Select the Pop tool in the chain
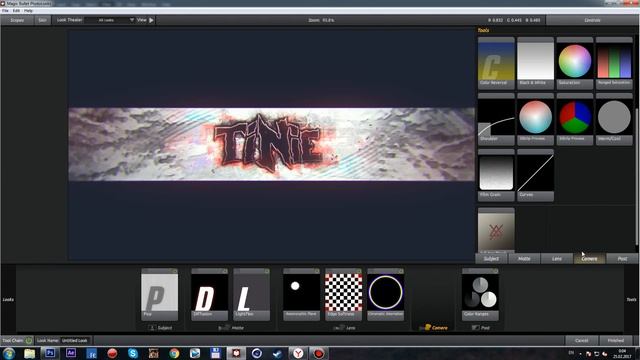This screenshot has width=640, height=360. pos(159,295)
